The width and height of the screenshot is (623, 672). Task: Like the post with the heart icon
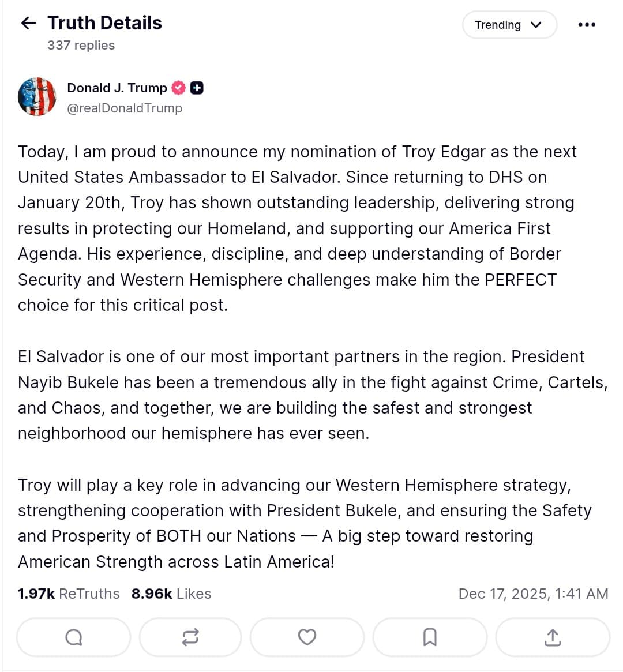click(307, 637)
